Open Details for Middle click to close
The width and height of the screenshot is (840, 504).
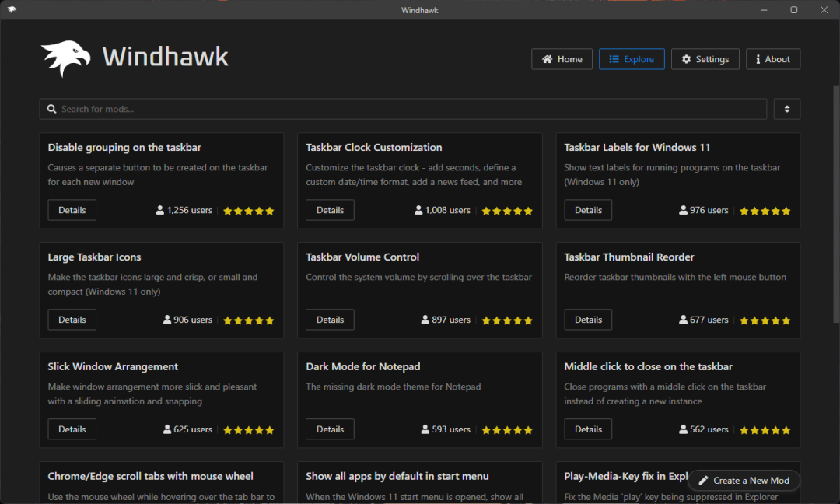(588, 429)
